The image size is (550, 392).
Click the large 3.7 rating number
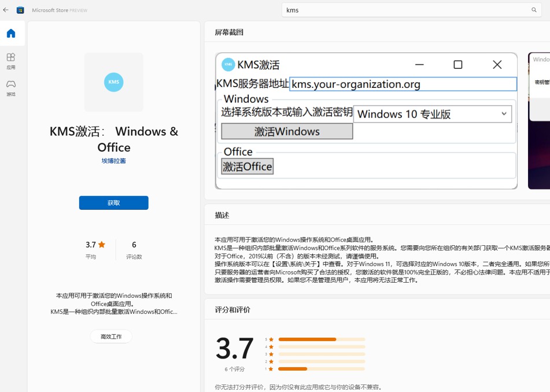pos(235,348)
